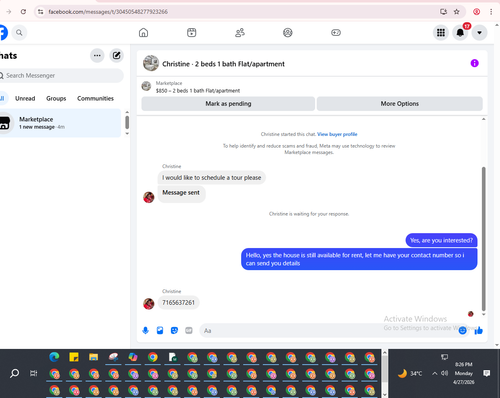The height and width of the screenshot is (398, 500).
Task: Choose a sticker with the sticker icon
Action: (174, 331)
